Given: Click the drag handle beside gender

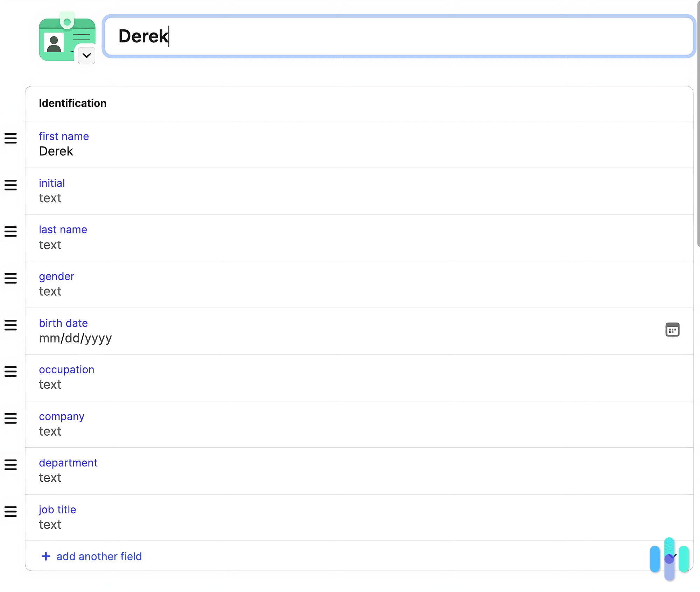Looking at the screenshot, I should (10, 279).
